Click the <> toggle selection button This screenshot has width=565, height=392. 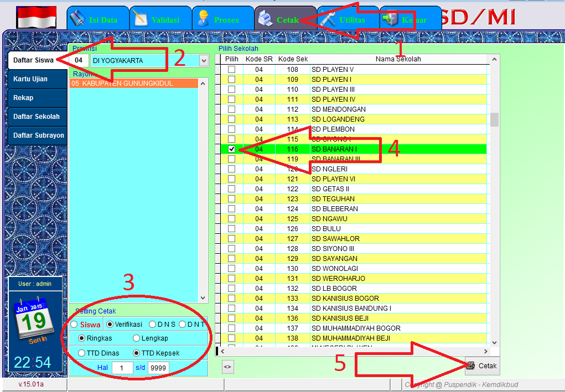[228, 367]
